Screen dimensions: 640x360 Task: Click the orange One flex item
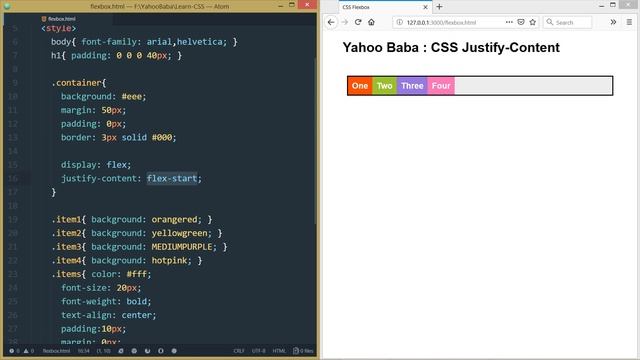[x=360, y=86]
